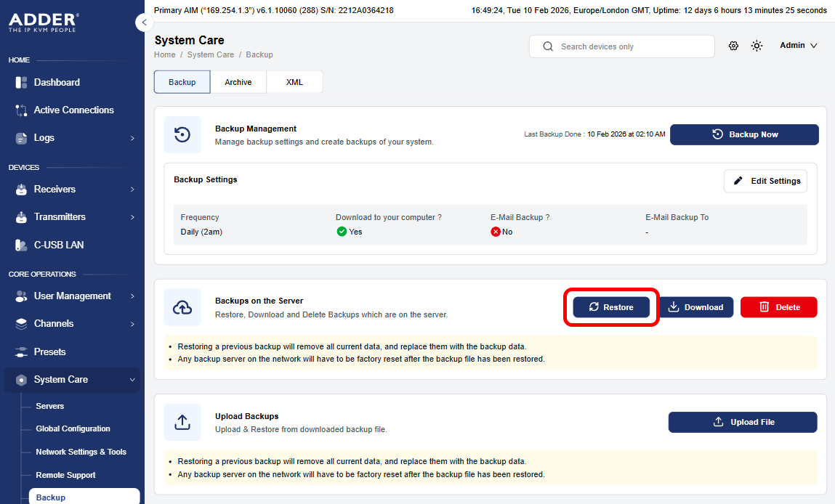Viewport: 835px width, 504px height.
Task: Expand the Logs menu chevron
Action: click(x=132, y=139)
